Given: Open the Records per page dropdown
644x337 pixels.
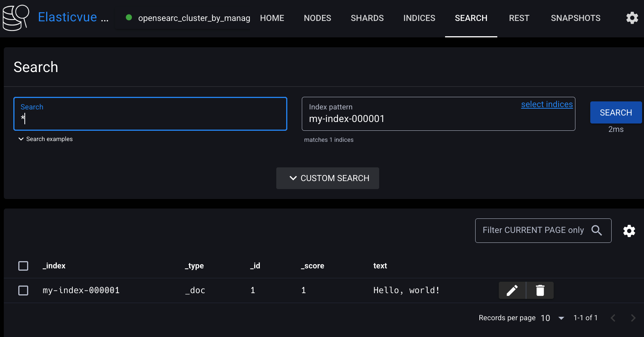Looking at the screenshot, I should [x=553, y=318].
